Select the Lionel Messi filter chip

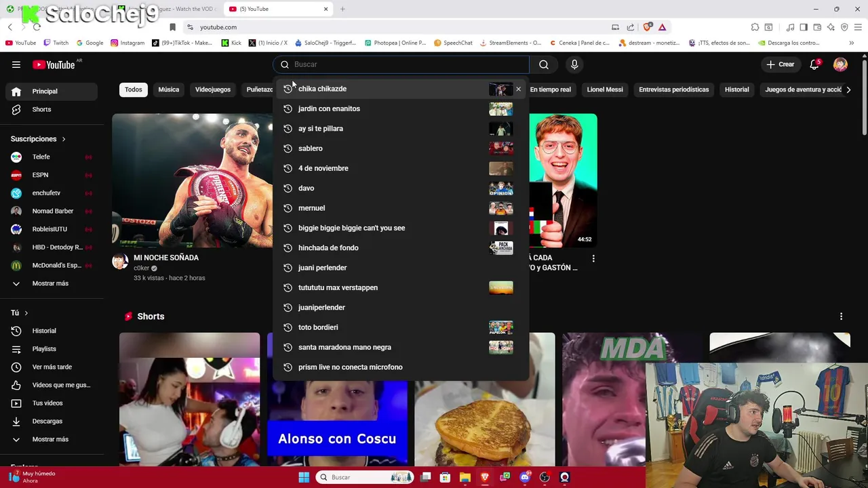coord(605,89)
